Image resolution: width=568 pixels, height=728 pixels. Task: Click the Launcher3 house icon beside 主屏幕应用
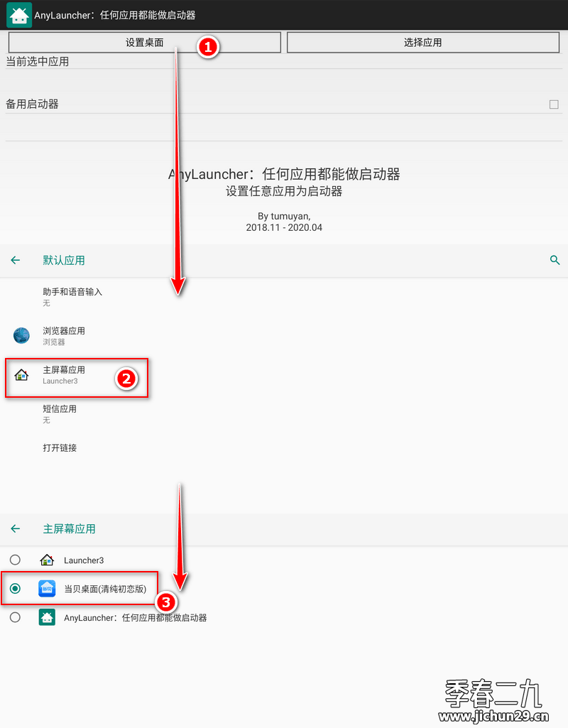(21, 375)
